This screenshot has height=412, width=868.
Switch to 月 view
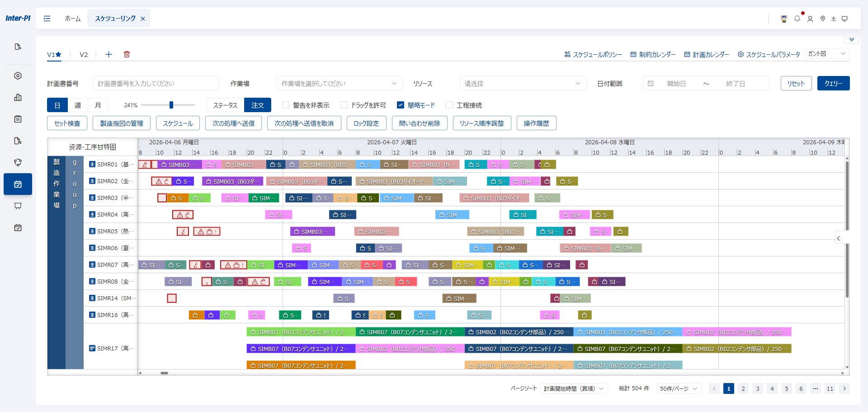click(98, 105)
